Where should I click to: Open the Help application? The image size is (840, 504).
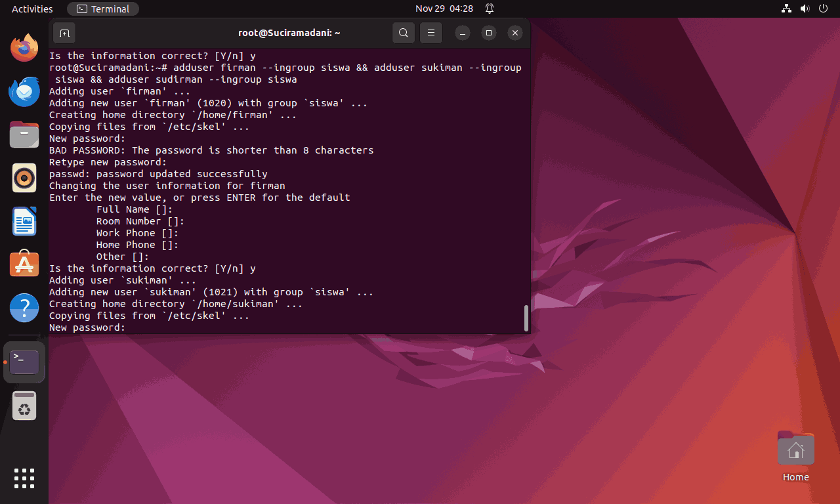click(24, 308)
